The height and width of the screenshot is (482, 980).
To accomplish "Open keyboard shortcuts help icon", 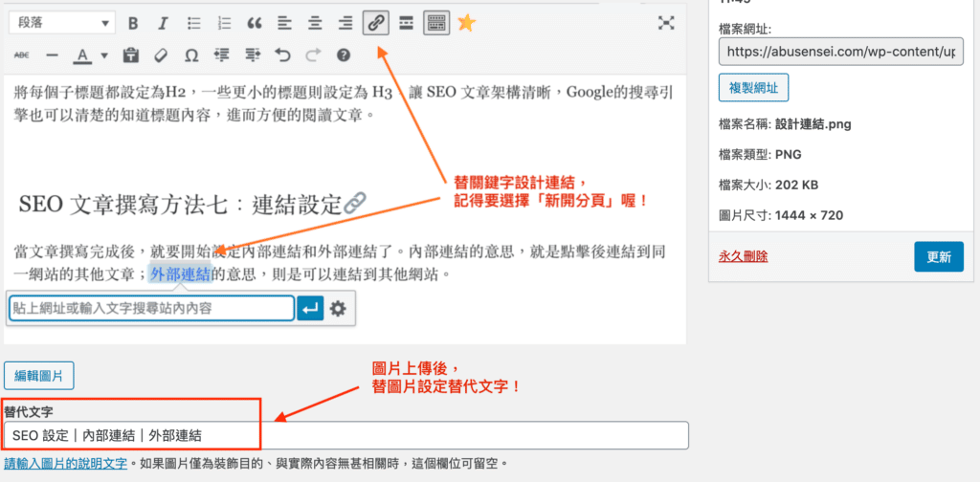I will (344, 55).
